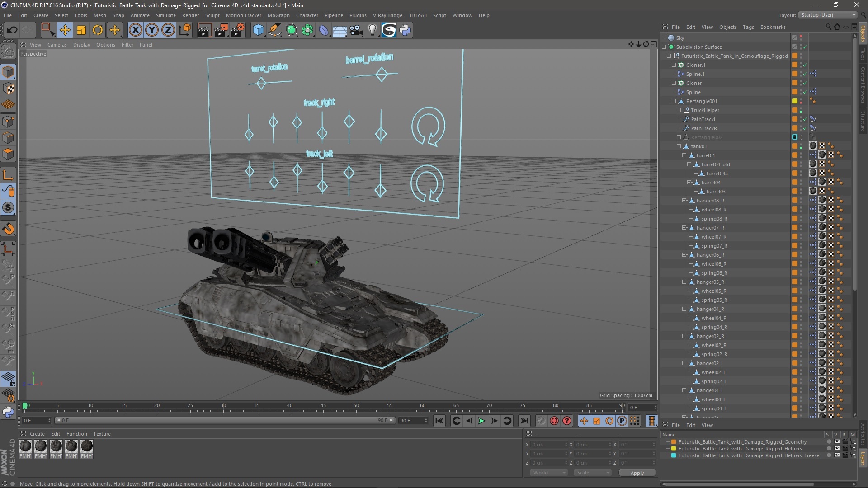Add a Cube primitive object
Screen dimensions: 868x488
(x=258, y=30)
